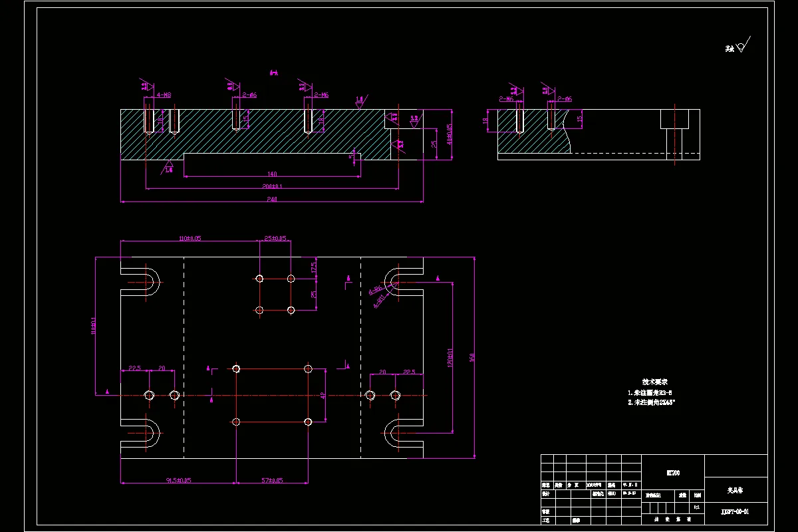Viewport: 798px width, 532px height.
Task: Click the 91.5±0.05 bottom dimension
Action: [178, 479]
